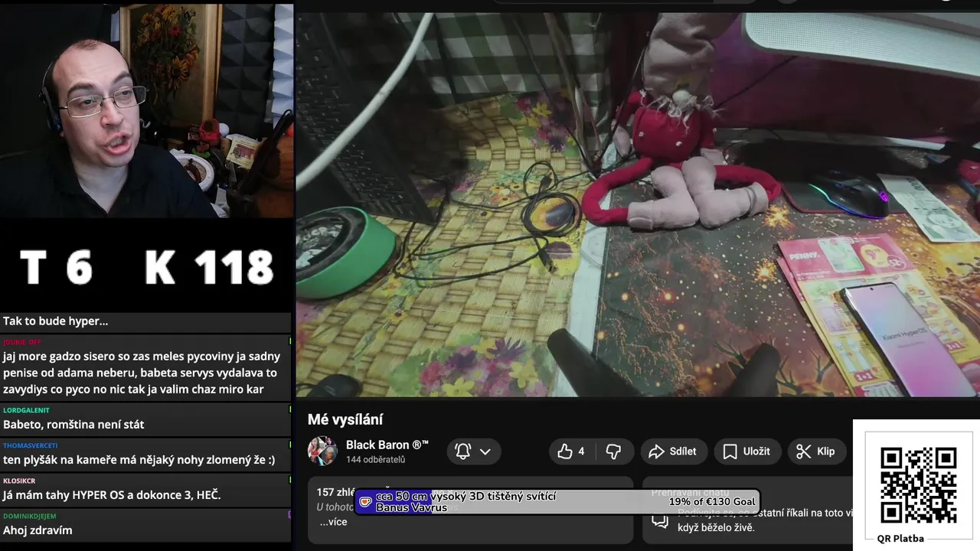The height and width of the screenshot is (551, 980).
Task: Click the QR Platba code image
Action: coord(918,485)
